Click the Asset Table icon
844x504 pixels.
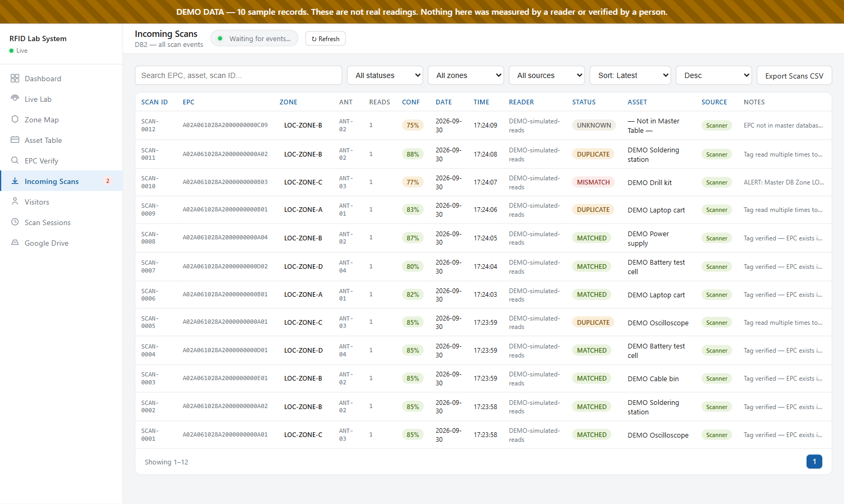[15, 140]
